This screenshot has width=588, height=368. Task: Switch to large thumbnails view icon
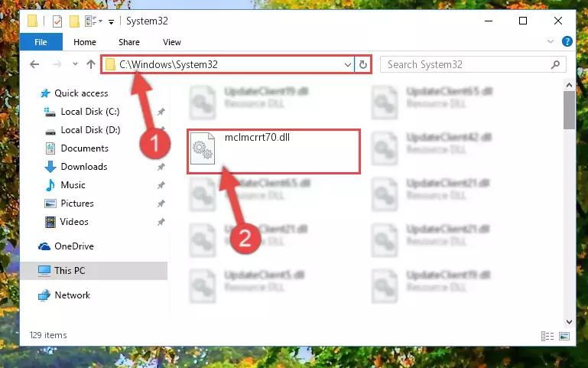pos(564,336)
